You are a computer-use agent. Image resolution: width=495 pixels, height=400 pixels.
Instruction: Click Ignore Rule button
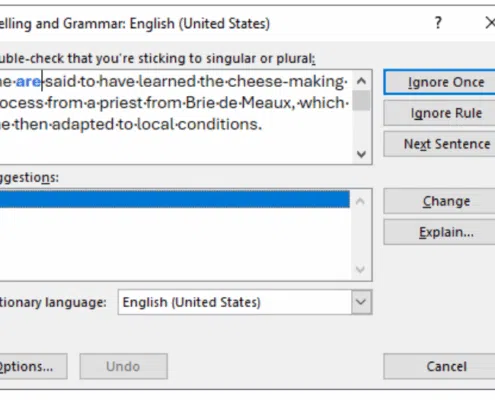click(440, 113)
